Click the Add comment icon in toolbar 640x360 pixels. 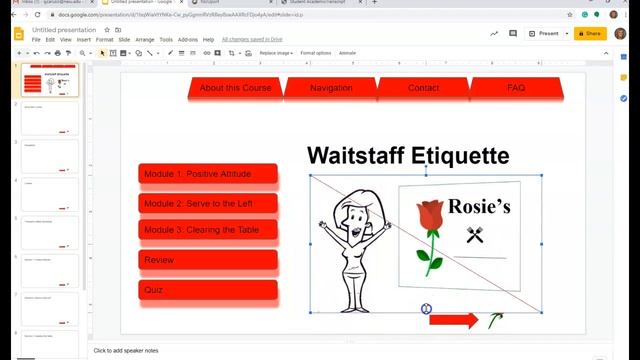click(218, 53)
